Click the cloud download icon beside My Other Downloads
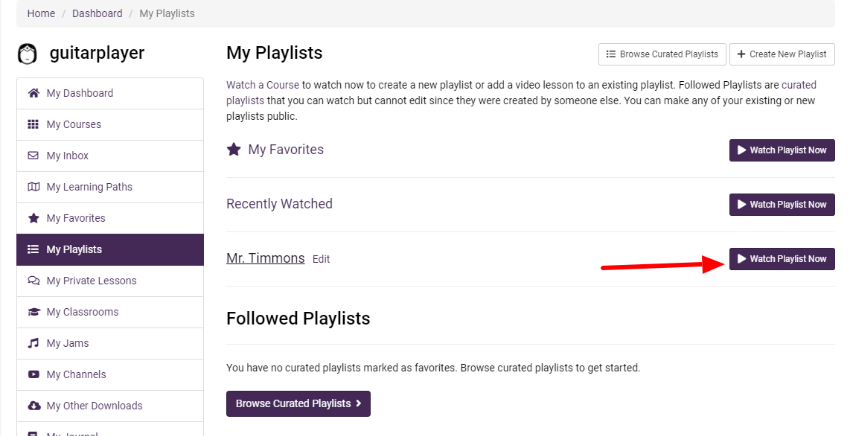 tap(33, 406)
